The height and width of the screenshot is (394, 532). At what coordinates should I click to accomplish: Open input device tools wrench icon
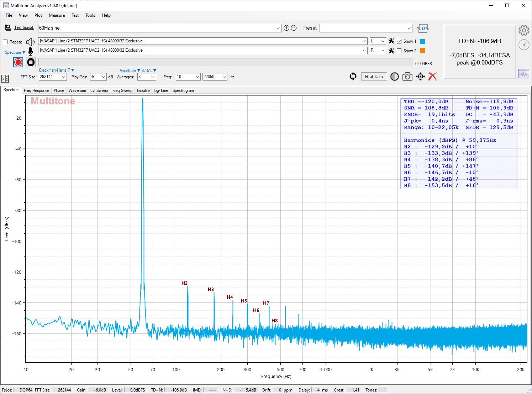point(391,51)
